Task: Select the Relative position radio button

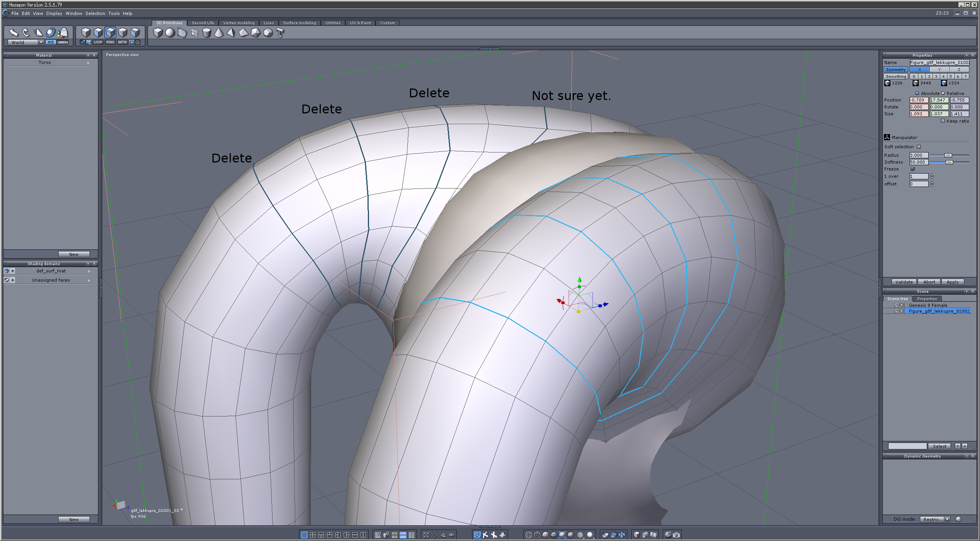Action: click(943, 93)
